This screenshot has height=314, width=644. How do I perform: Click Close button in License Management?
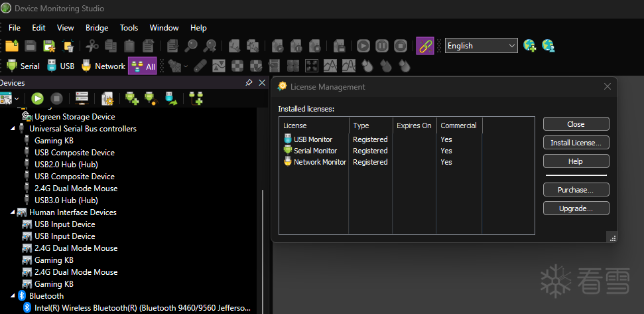coord(576,124)
